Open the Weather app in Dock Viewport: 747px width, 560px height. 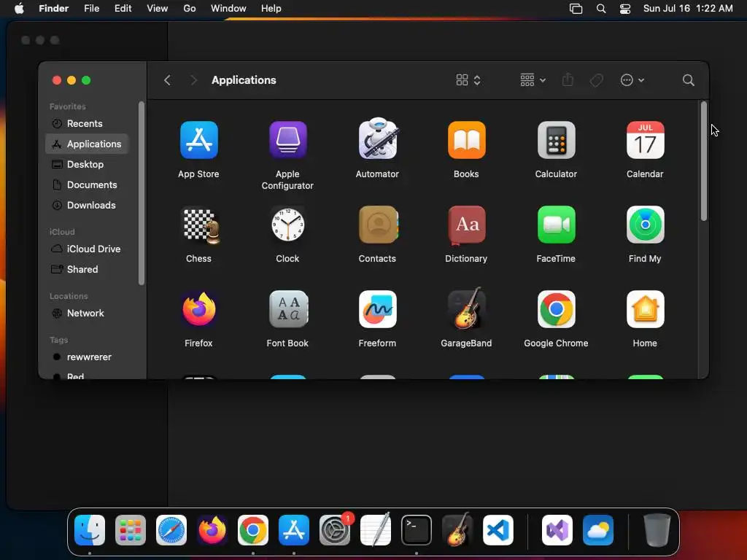598,530
